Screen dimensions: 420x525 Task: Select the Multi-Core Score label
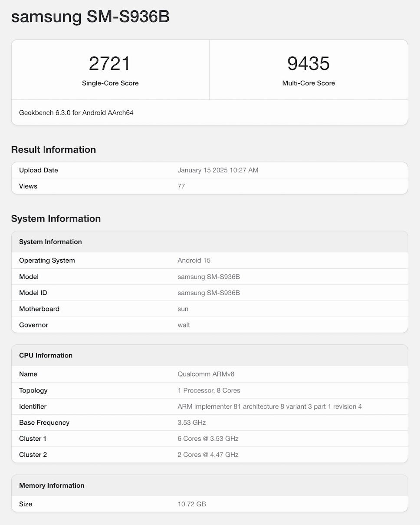(x=308, y=83)
